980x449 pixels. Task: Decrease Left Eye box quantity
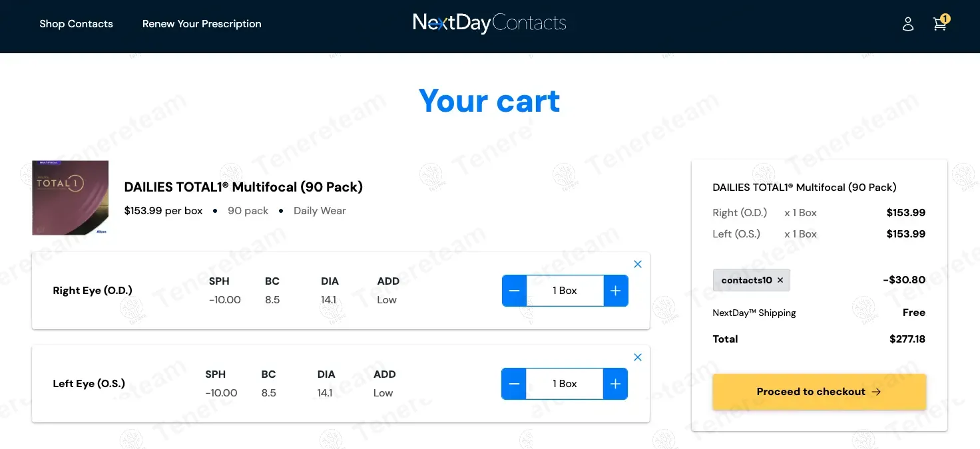click(x=514, y=384)
